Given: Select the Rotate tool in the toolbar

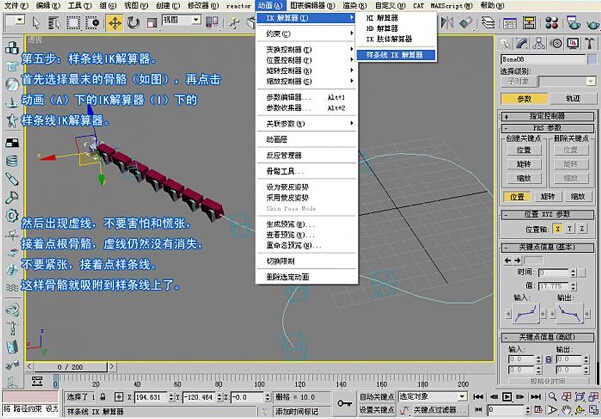Looking at the screenshot, I should click(133, 23).
